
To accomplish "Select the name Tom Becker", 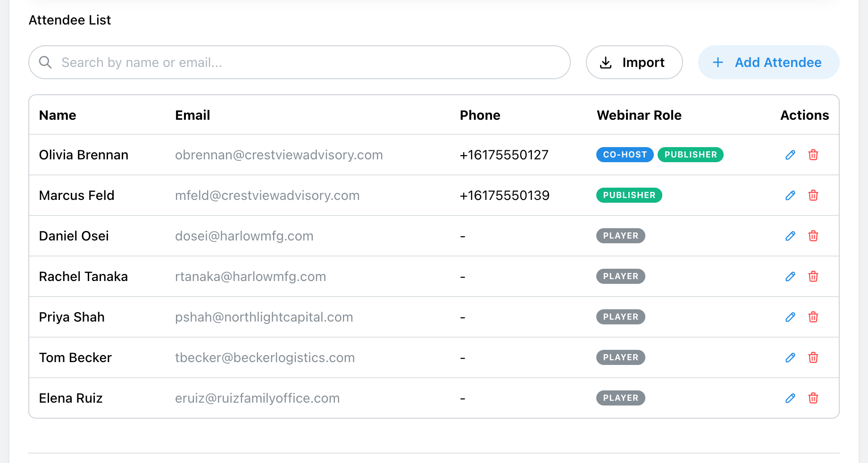I will (75, 357).
